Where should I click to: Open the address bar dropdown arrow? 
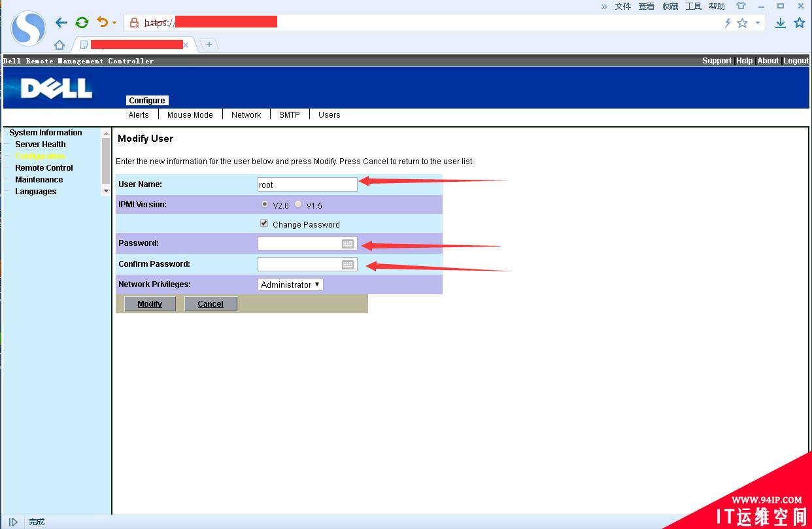tap(758, 23)
